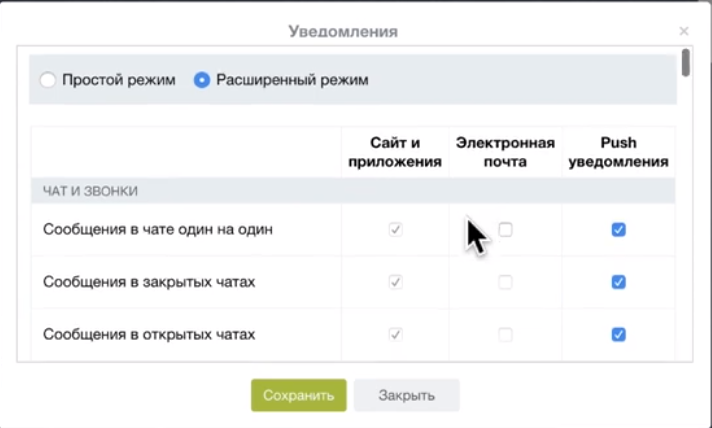The height and width of the screenshot is (428, 712).
Task: Click the ЧАТ И ЗВОНКИ section header
Action: (91, 191)
